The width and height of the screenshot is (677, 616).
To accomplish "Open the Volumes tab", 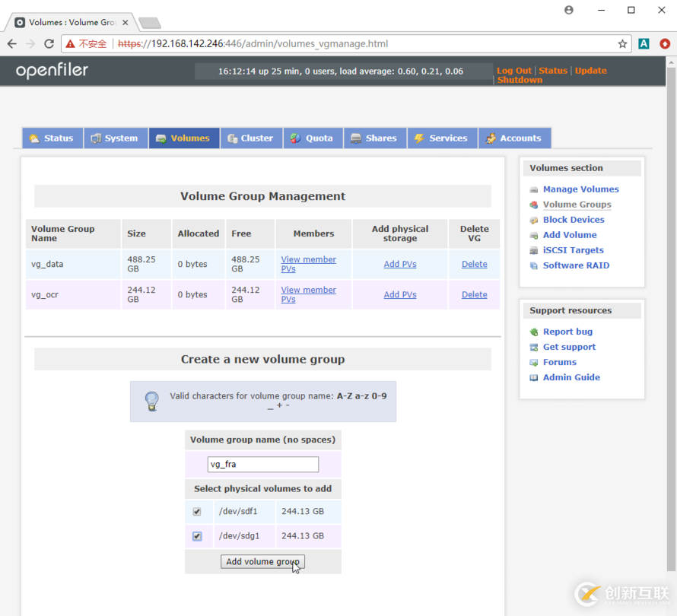I will (x=183, y=138).
